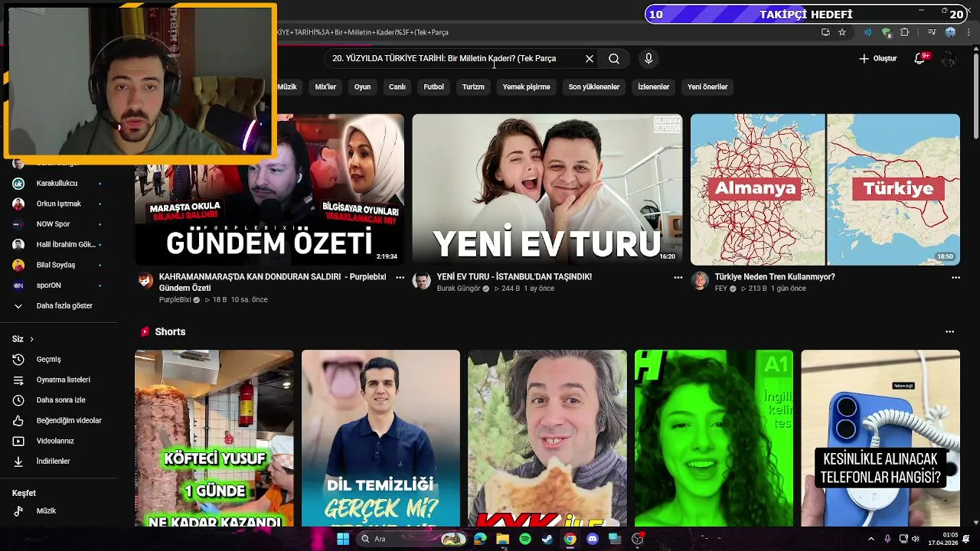The height and width of the screenshot is (551, 980).
Task: Open Steam from the taskbar
Action: pos(547,539)
